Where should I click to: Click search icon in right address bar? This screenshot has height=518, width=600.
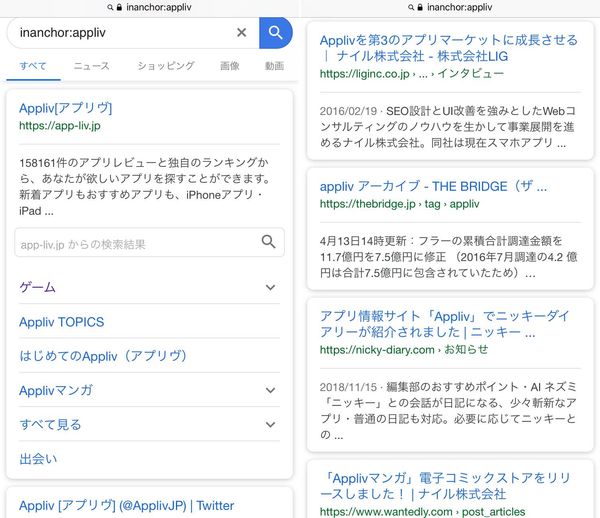click(x=411, y=7)
